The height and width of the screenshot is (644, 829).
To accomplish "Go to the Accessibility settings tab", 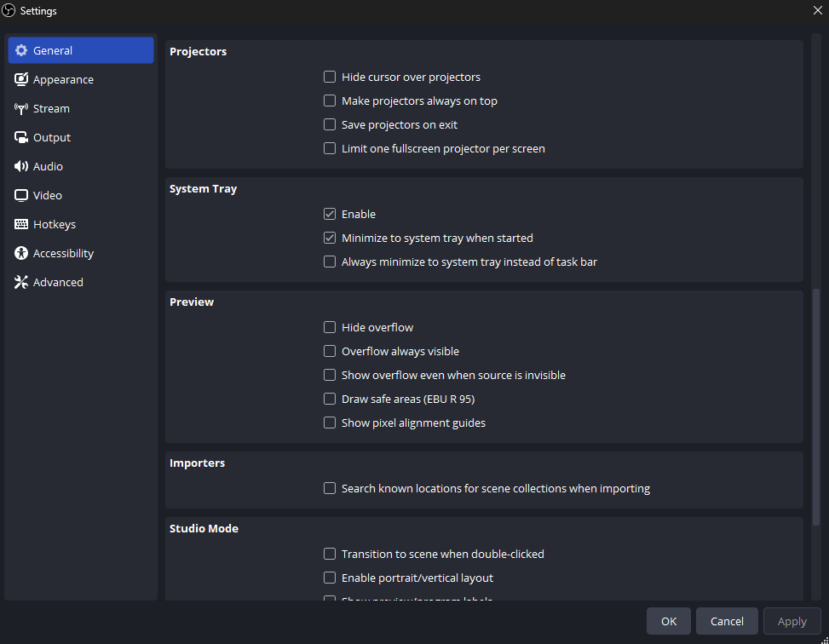I will (81, 253).
